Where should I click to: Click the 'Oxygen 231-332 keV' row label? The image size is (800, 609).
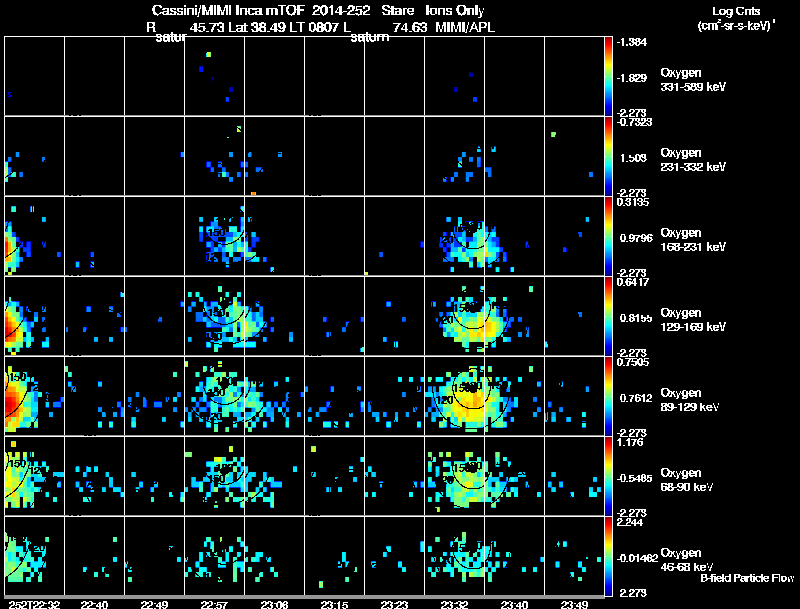pos(693,160)
